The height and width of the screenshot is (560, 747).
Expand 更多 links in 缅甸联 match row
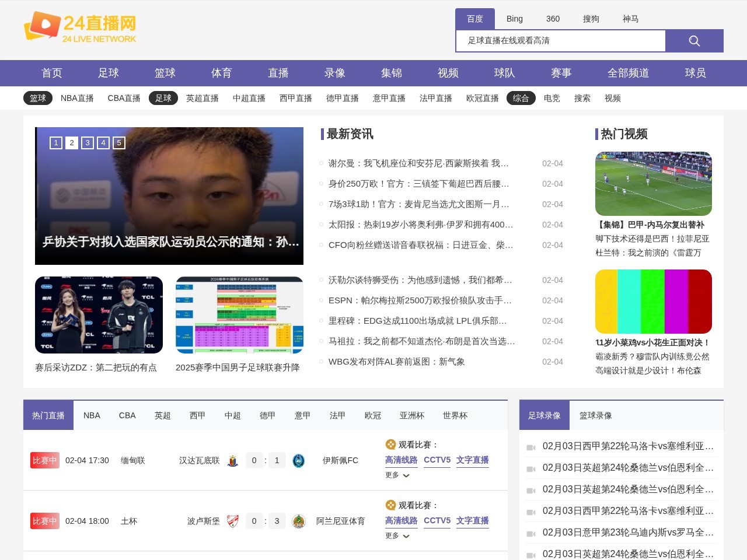(397, 475)
